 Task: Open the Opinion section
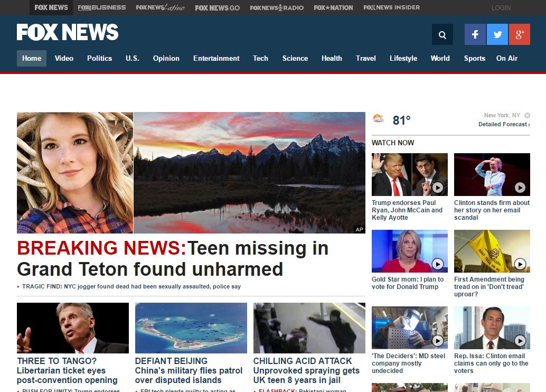166,58
